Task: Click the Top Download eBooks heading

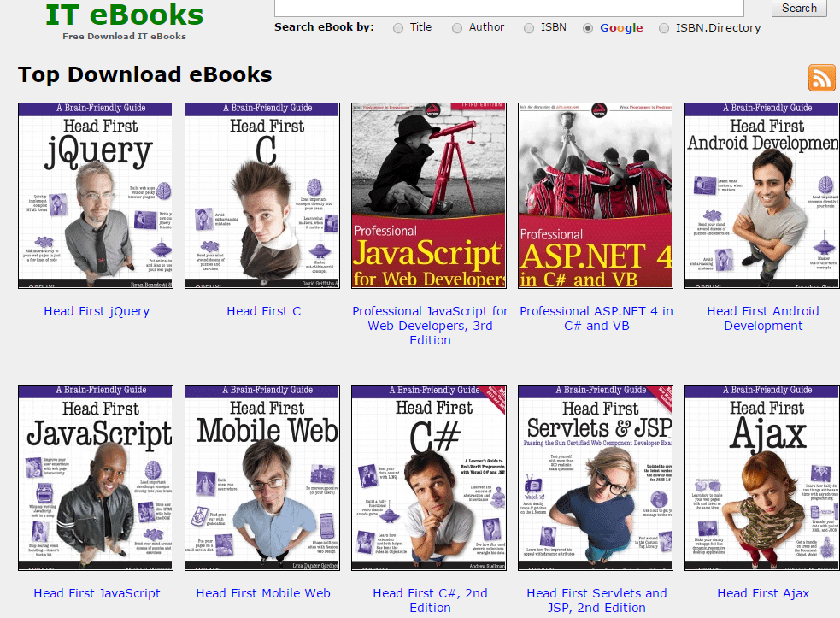Action: pos(145,74)
